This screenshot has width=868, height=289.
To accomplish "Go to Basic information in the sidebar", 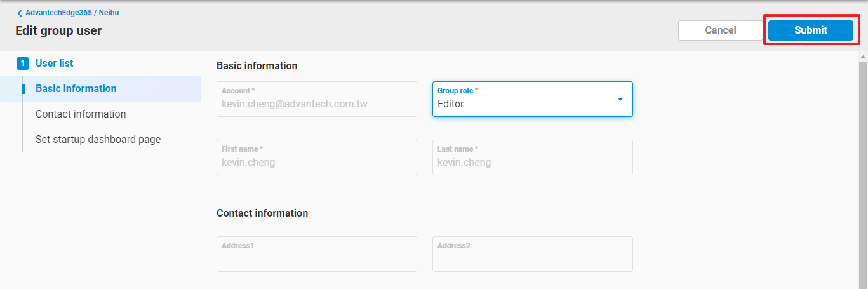I will click(76, 89).
